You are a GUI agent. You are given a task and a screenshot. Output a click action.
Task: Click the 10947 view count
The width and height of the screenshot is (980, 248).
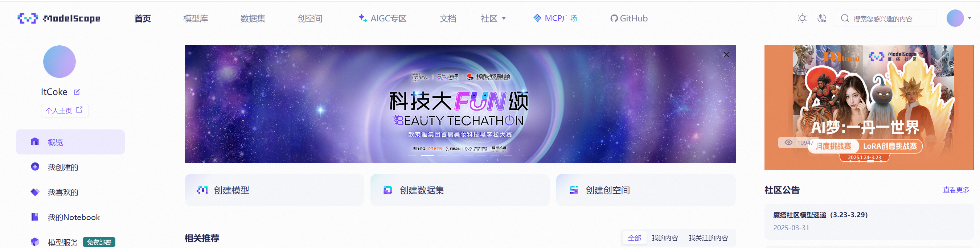[805, 142]
